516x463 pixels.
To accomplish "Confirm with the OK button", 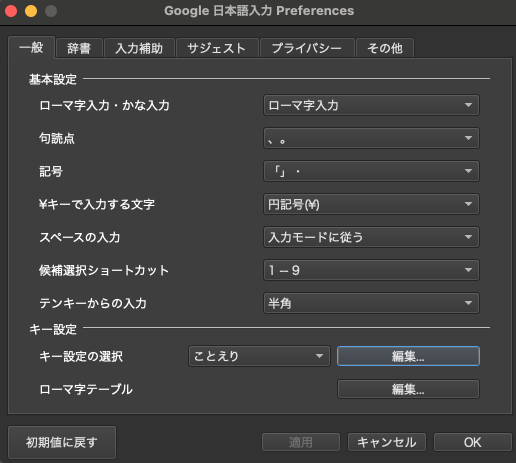I will point(472,442).
